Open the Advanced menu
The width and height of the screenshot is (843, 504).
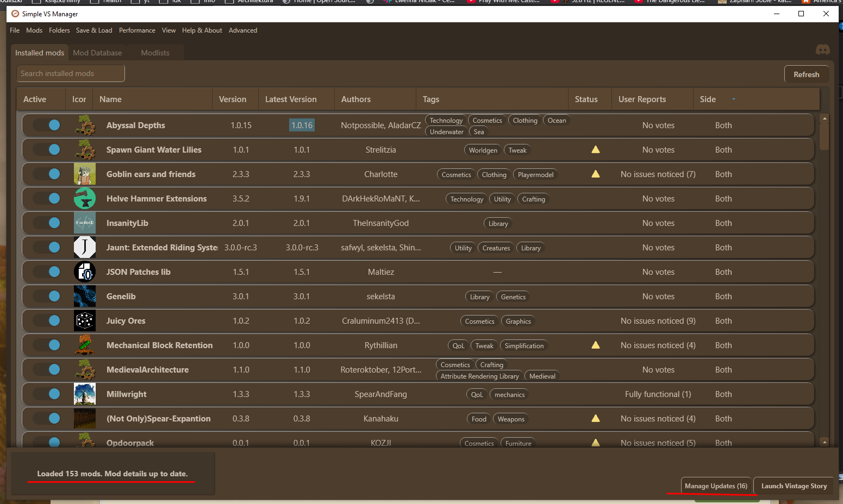click(242, 30)
